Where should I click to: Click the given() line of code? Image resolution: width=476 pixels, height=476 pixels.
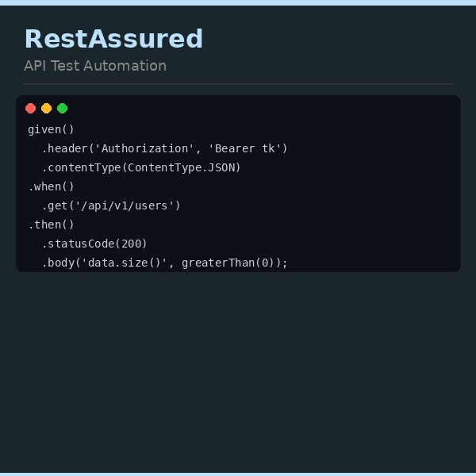coord(51,129)
